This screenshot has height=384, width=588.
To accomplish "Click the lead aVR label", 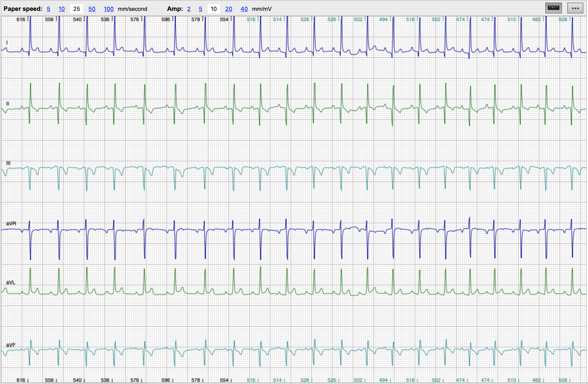I will tap(11, 224).
